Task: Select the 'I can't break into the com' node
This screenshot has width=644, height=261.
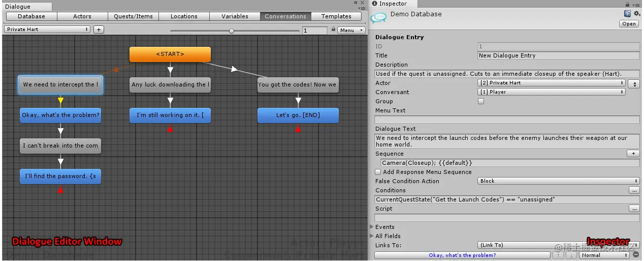Action: click(x=60, y=146)
